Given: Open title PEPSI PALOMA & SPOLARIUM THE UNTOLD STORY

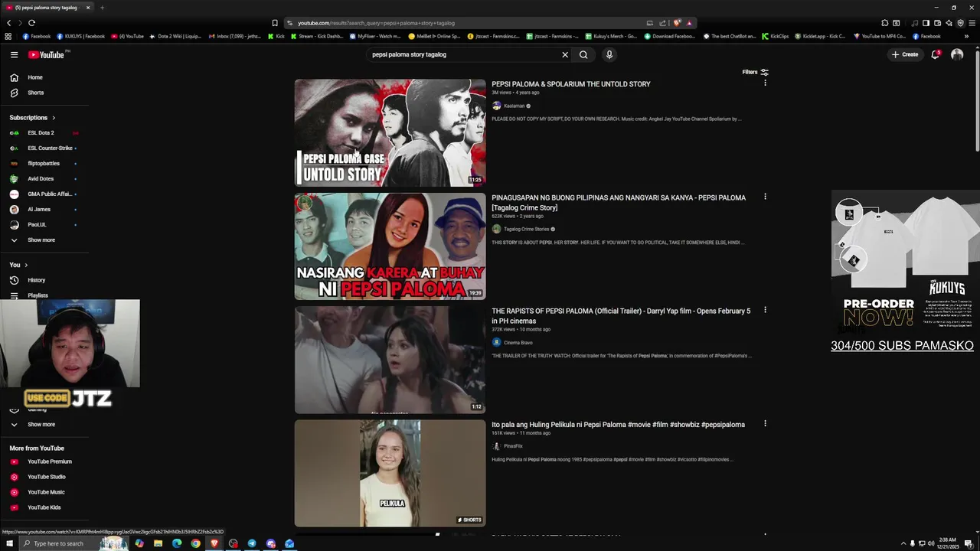Looking at the screenshot, I should point(570,84).
